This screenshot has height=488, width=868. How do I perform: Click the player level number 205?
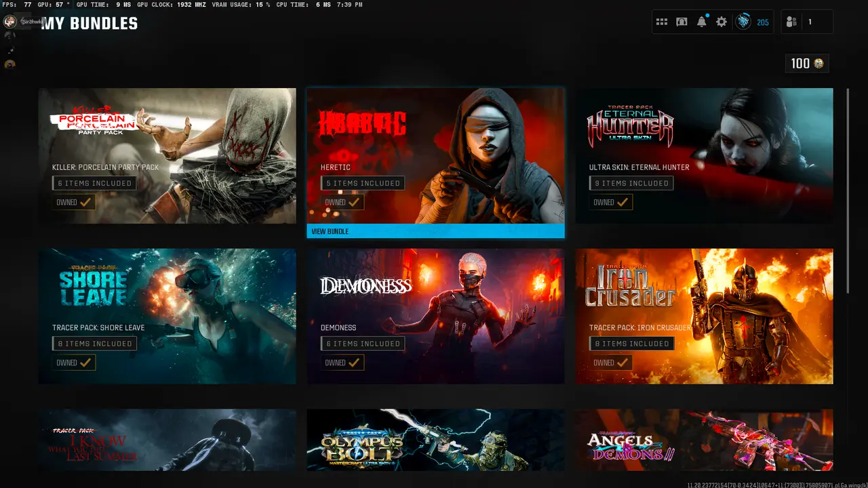pos(763,22)
